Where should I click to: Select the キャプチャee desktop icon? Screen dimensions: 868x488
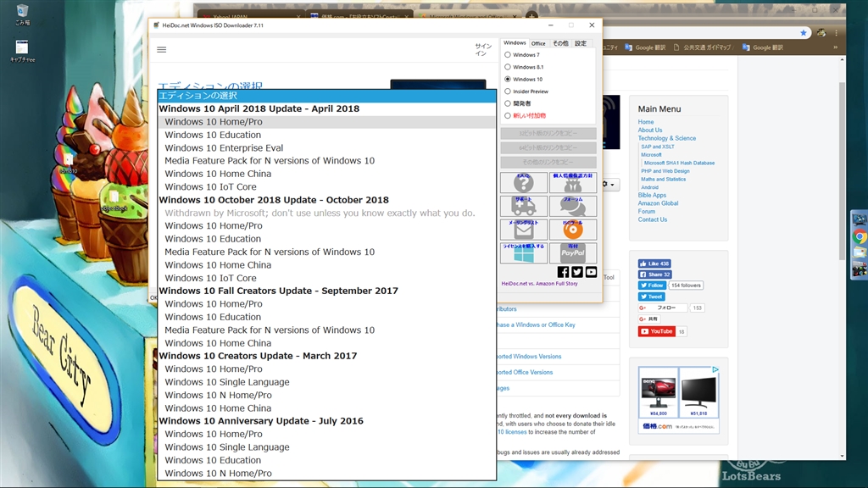point(22,51)
